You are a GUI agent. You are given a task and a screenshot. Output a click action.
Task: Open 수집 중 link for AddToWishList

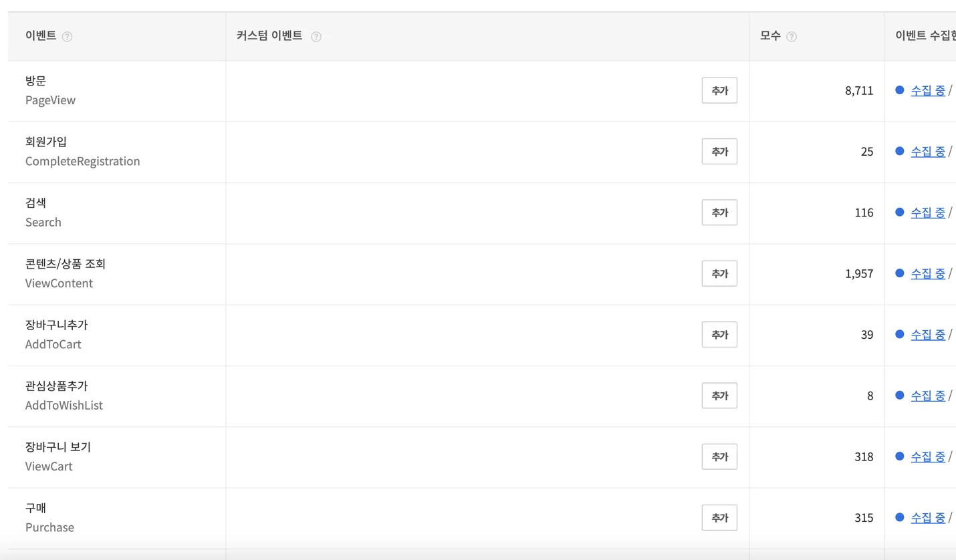point(928,396)
